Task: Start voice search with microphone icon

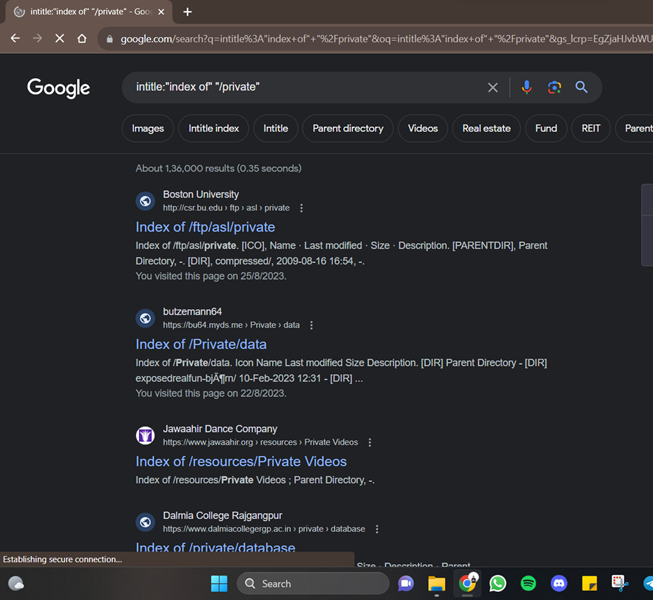Action: [x=526, y=87]
